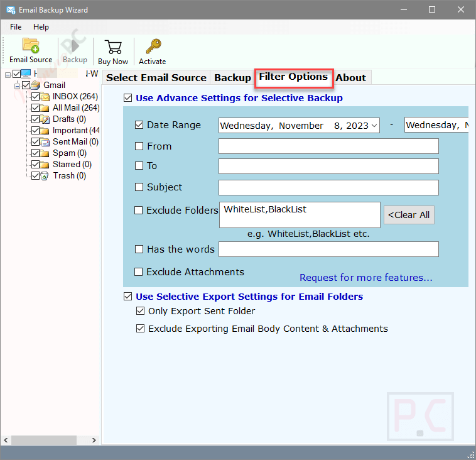
Task: Click the folder tree horizontal scrollbar thumb
Action: tap(44, 440)
